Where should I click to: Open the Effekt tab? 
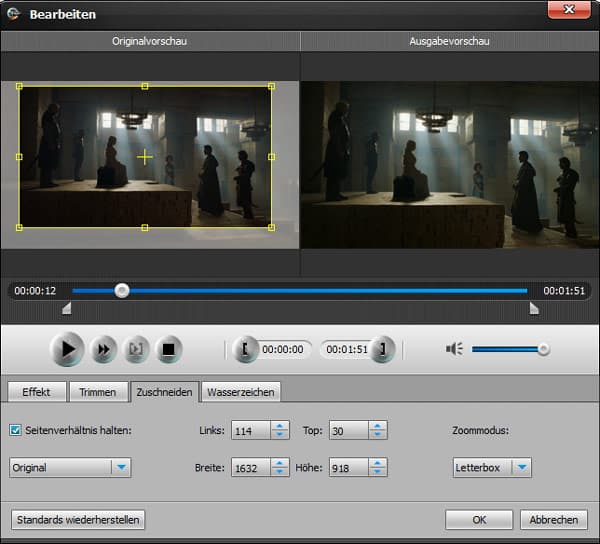36,392
